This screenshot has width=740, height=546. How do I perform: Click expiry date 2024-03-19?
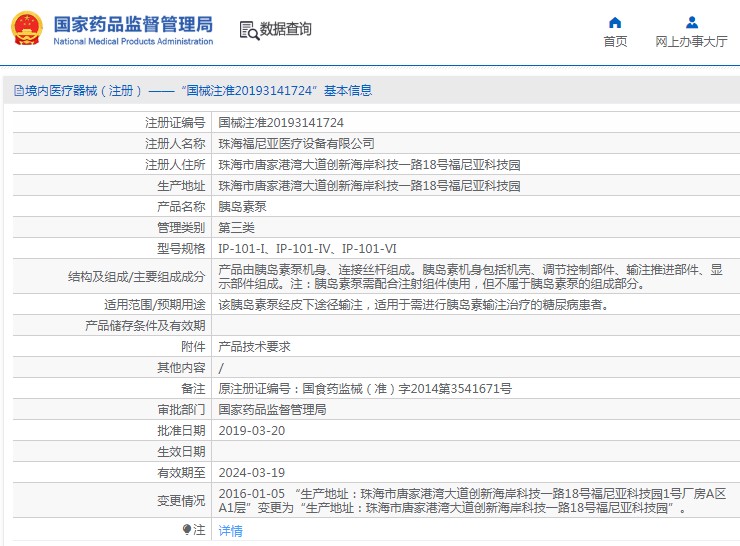[252, 472]
